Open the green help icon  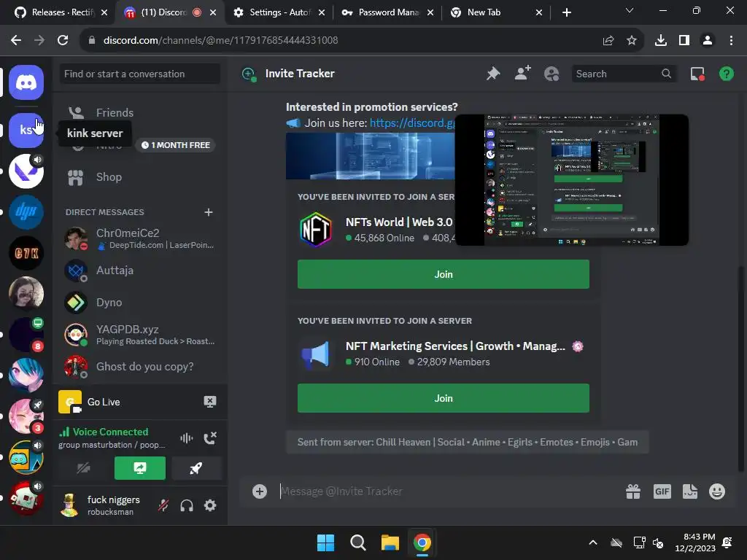727,74
